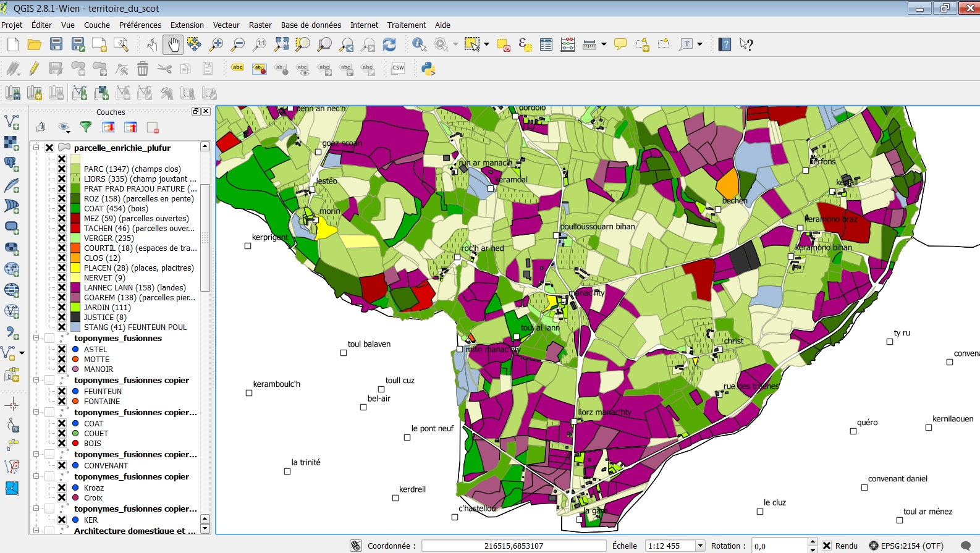This screenshot has height=553, width=980.
Task: Click the Zoom In magnifier tool
Action: [216, 44]
